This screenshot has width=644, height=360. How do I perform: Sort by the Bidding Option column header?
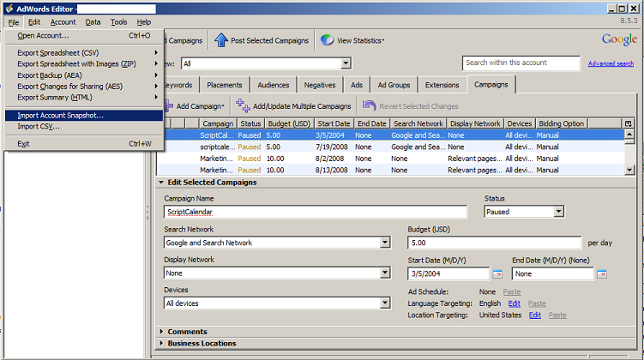tap(561, 123)
